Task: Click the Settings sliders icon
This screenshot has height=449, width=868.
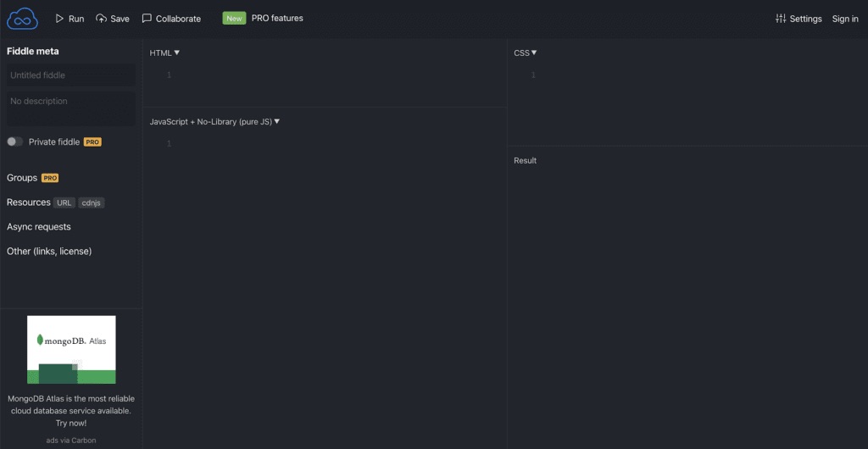Action: pos(781,19)
